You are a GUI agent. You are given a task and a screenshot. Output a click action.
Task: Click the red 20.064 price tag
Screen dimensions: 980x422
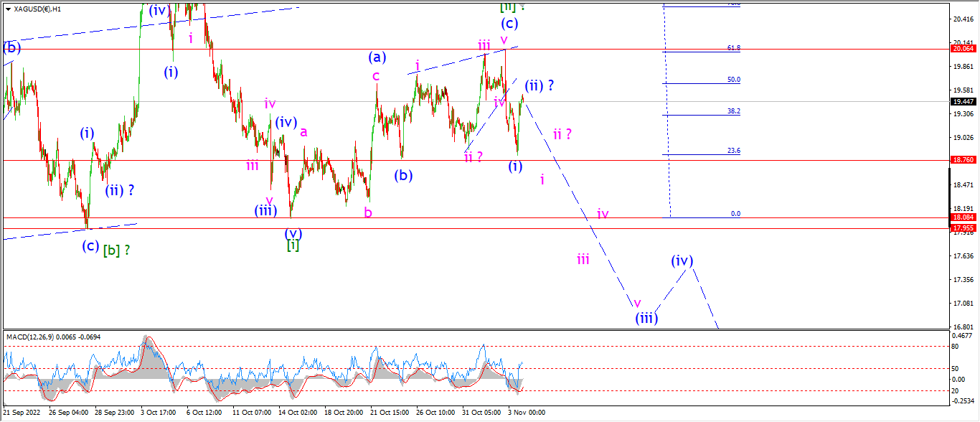click(x=963, y=49)
